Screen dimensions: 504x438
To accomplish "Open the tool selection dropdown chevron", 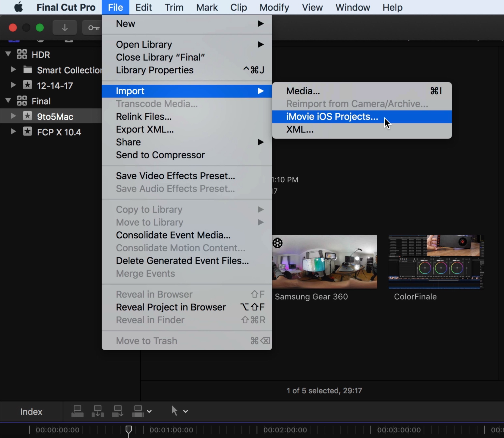I will pyautogui.click(x=186, y=411).
